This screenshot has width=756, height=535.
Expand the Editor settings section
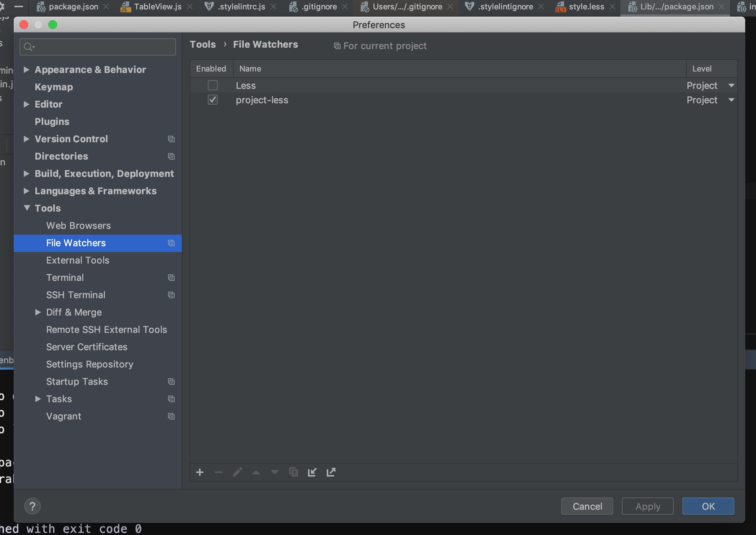pos(26,104)
